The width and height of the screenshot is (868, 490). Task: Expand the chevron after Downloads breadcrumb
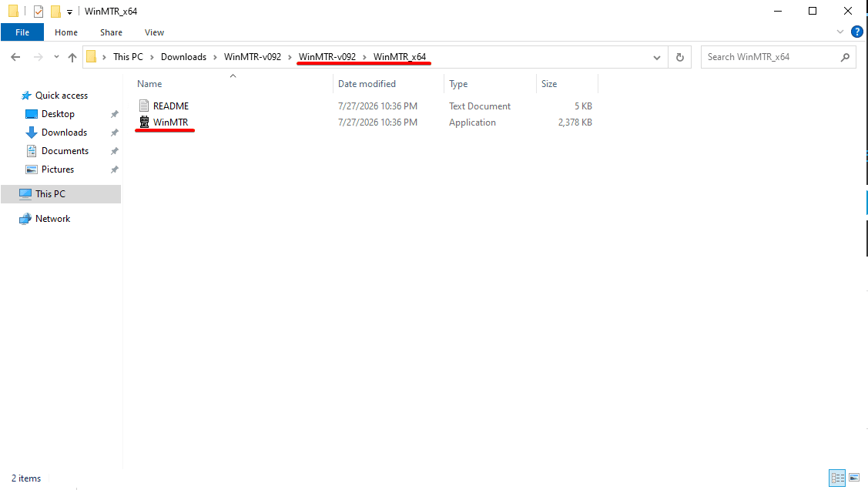pos(215,57)
